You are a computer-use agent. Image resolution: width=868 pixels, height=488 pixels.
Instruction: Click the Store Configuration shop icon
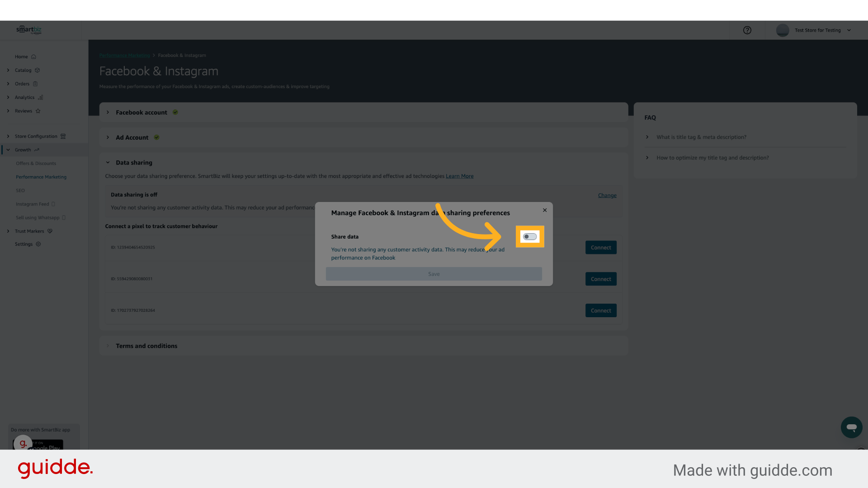coord(63,136)
